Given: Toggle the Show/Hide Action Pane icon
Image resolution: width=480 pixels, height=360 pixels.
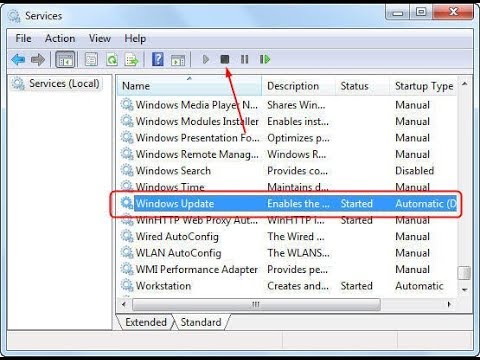Looking at the screenshot, I should [x=178, y=60].
